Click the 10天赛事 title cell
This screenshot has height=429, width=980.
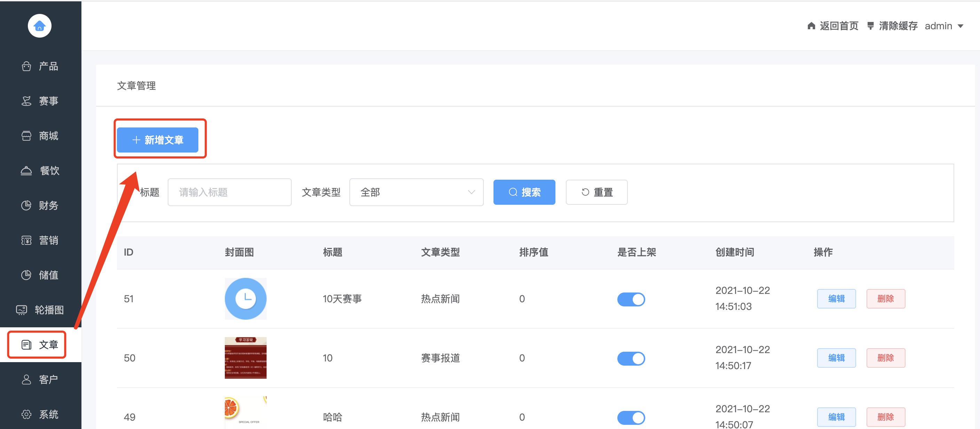pos(342,299)
